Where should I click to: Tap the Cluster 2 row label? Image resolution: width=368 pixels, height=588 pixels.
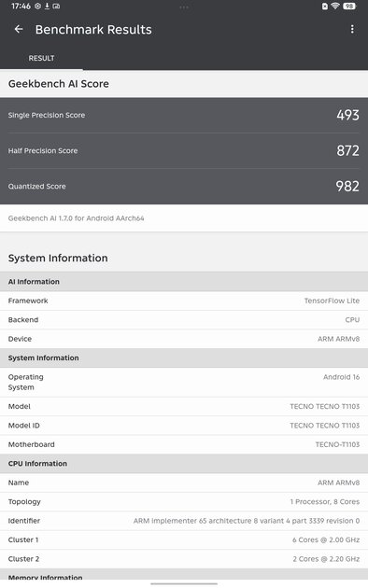[23, 559]
